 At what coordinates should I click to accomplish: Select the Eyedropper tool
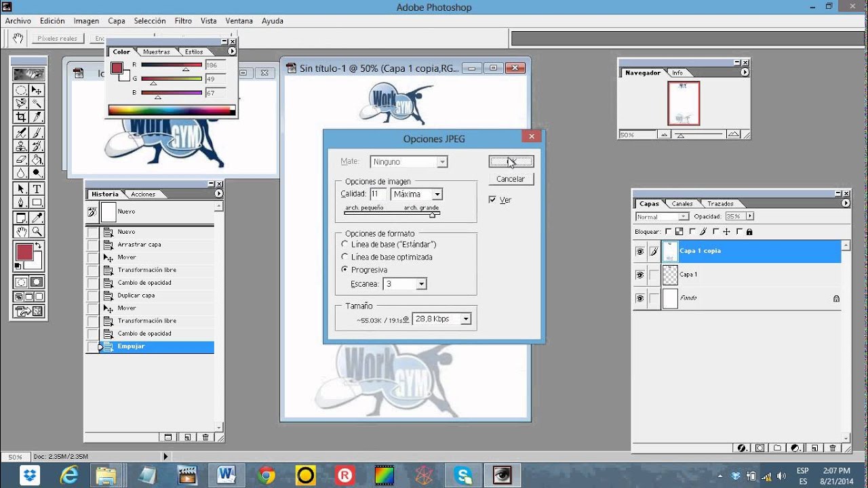tap(37, 218)
